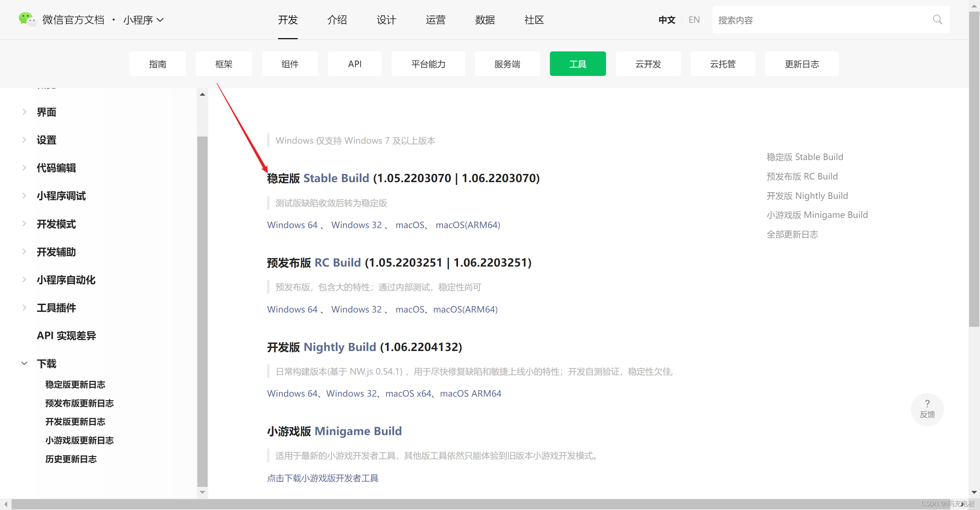This screenshot has width=980, height=510.
Task: Open 稳定版更新日志 in sidebar
Action: coord(75,384)
